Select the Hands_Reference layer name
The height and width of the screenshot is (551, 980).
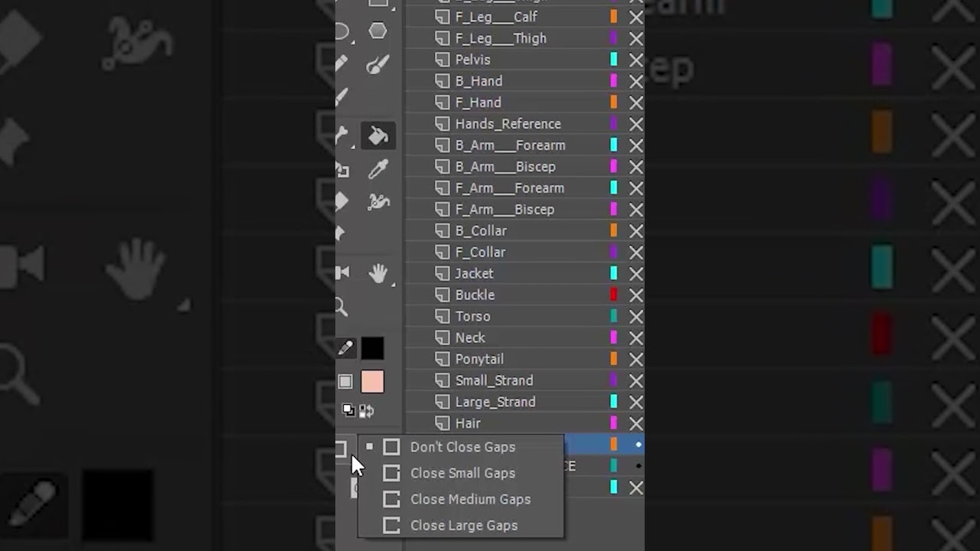point(508,123)
